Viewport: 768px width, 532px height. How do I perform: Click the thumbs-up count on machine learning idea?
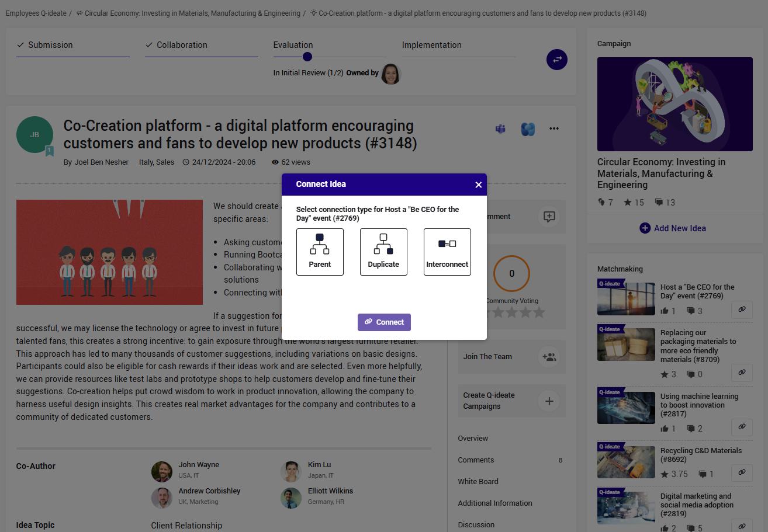click(x=668, y=429)
